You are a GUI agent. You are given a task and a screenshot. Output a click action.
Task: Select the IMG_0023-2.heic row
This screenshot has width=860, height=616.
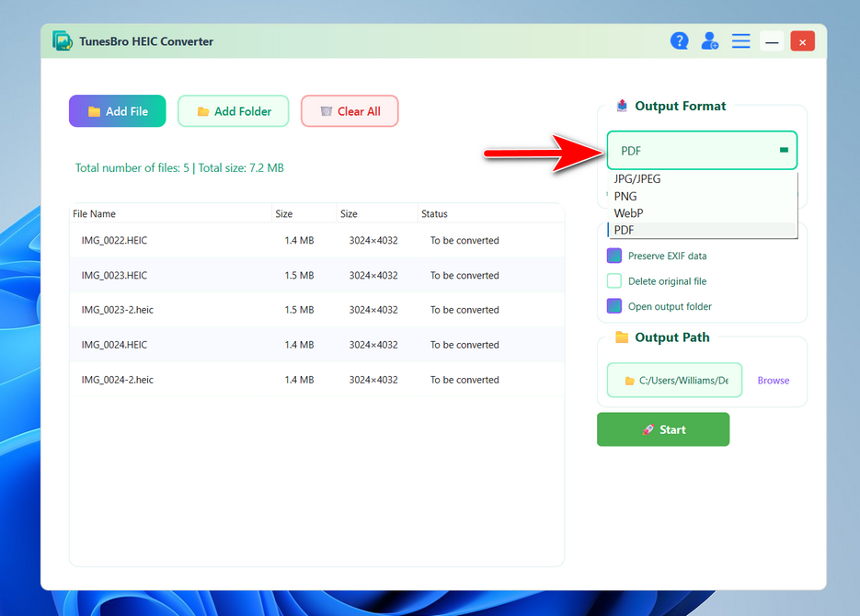click(x=317, y=310)
